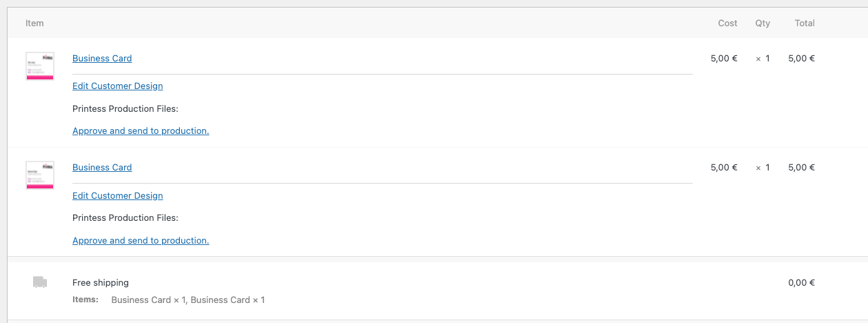Open the first Business Card link
Screen dimensions: 868x323
pyautogui.click(x=102, y=59)
